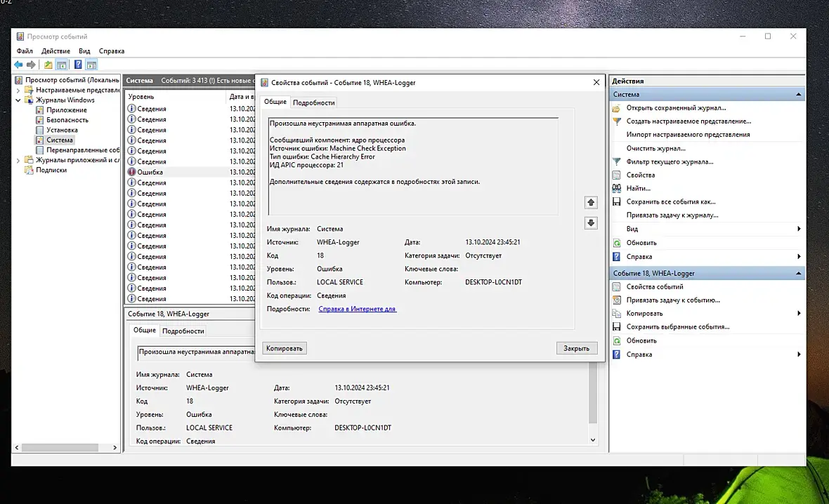Viewport: 829px width, 504px height.
Task: Click the Безопасность log icon in tree
Action: pyautogui.click(x=39, y=120)
